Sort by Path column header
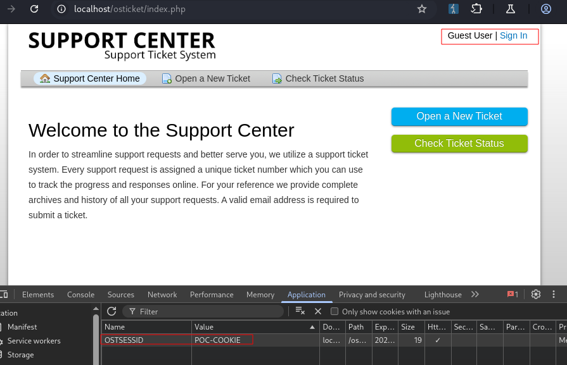Screen dimensions: 567x365 click(358, 327)
